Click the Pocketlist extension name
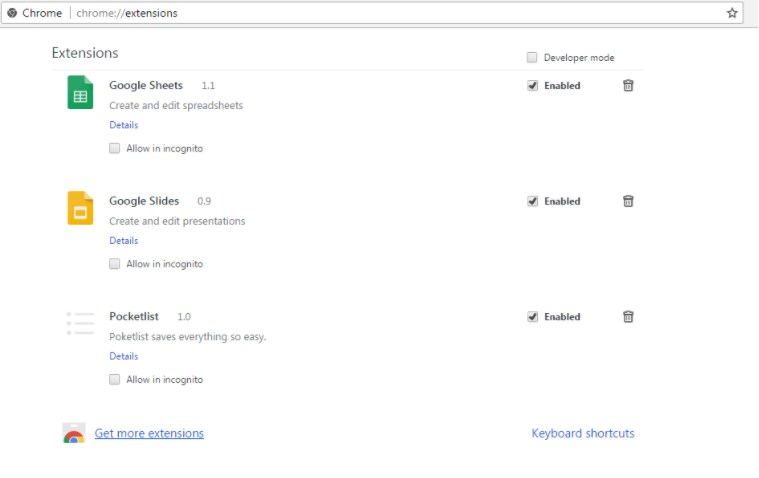The height and width of the screenshot is (478, 759). click(134, 316)
